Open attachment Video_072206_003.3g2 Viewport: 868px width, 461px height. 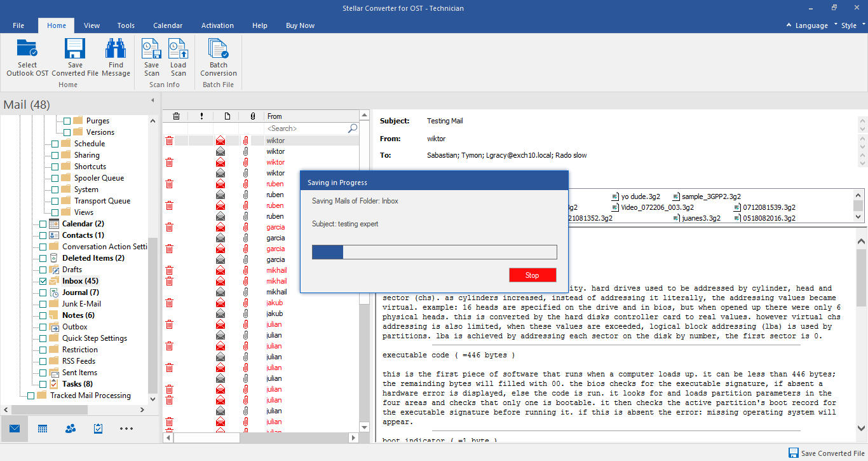point(657,207)
